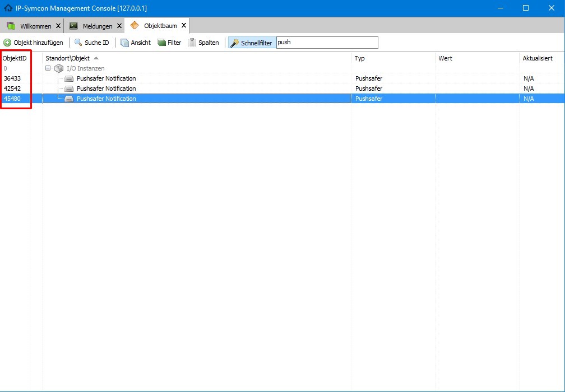Click the Typ column header

(x=360, y=58)
